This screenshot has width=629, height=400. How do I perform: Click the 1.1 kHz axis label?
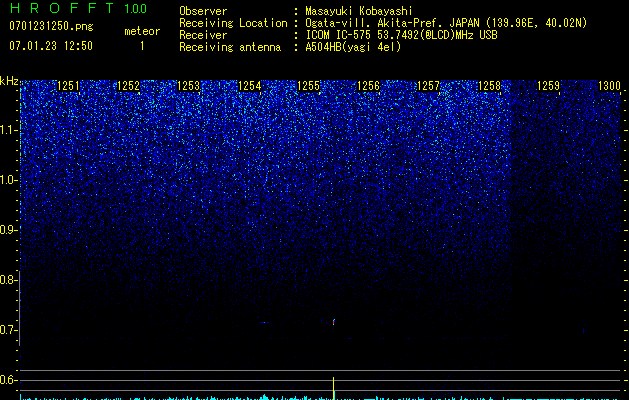point(8,130)
